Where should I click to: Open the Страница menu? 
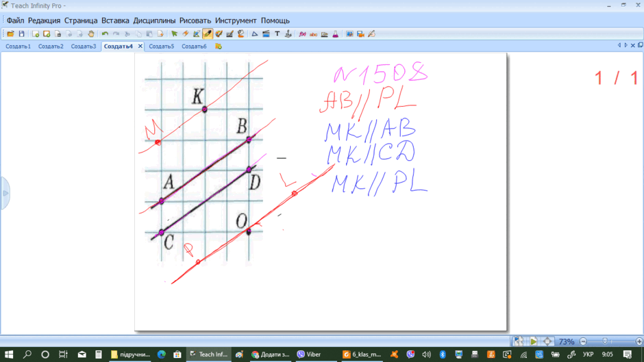pos(81,21)
